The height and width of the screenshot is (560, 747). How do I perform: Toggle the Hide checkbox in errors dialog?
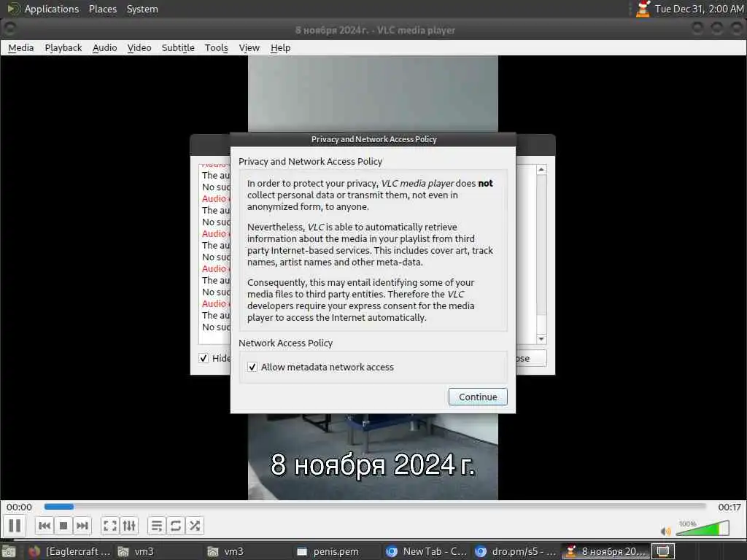pos(204,358)
